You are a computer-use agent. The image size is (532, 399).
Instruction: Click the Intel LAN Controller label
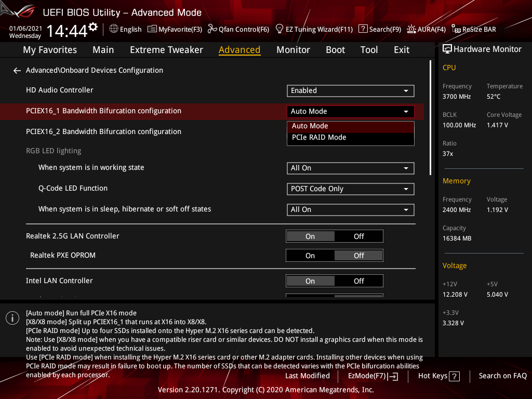point(59,281)
